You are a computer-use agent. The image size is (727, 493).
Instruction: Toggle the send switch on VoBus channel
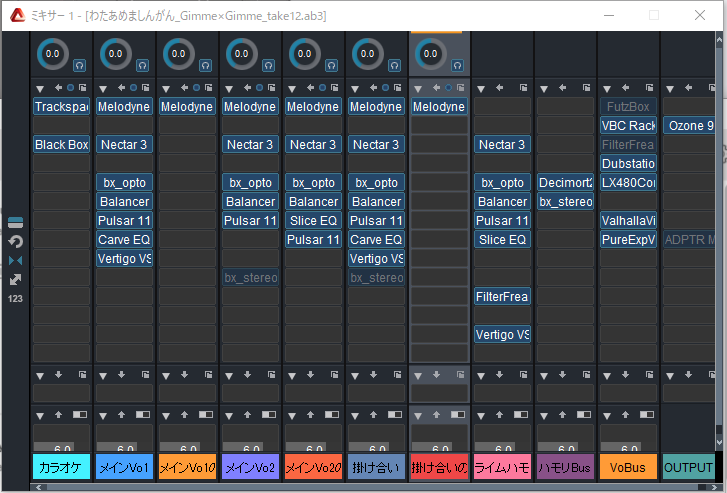[x=647, y=414]
